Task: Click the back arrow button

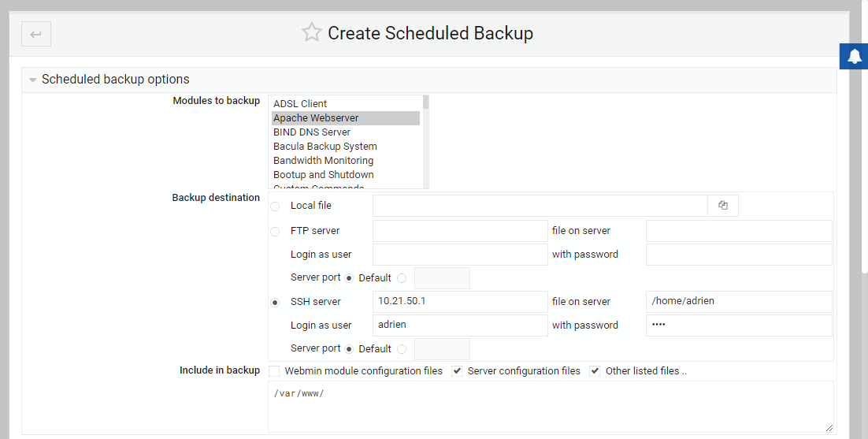Action: (x=36, y=34)
